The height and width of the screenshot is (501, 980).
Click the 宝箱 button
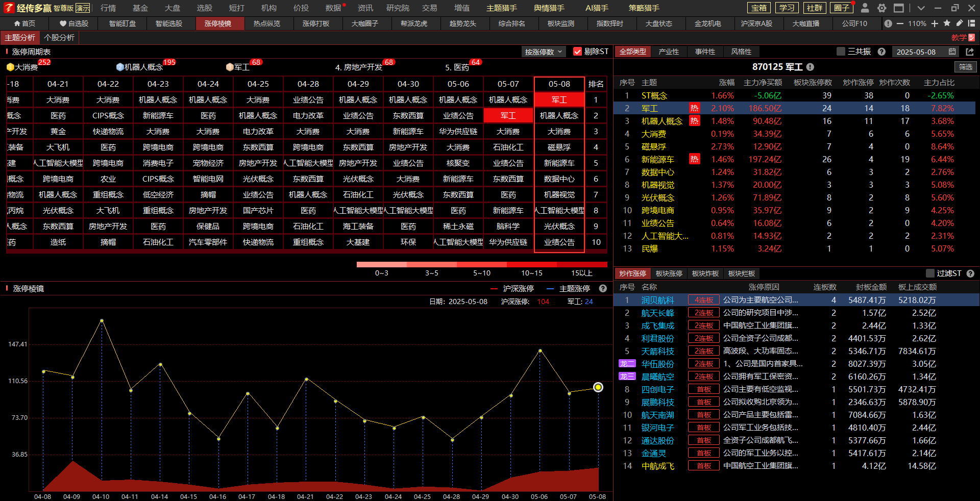759,8
